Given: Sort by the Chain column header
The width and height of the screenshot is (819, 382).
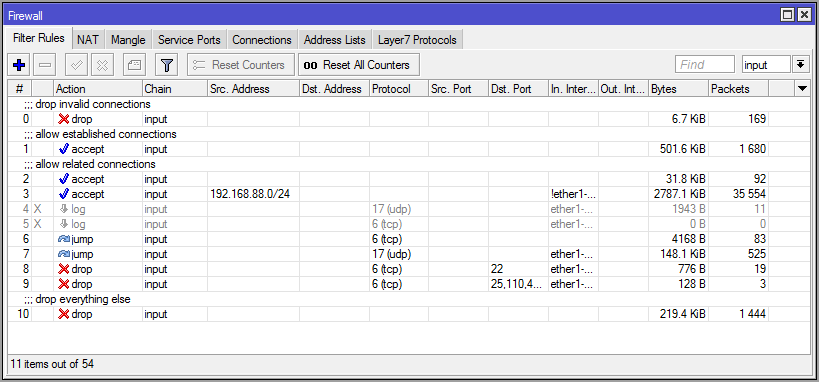Looking at the screenshot, I should [174, 89].
